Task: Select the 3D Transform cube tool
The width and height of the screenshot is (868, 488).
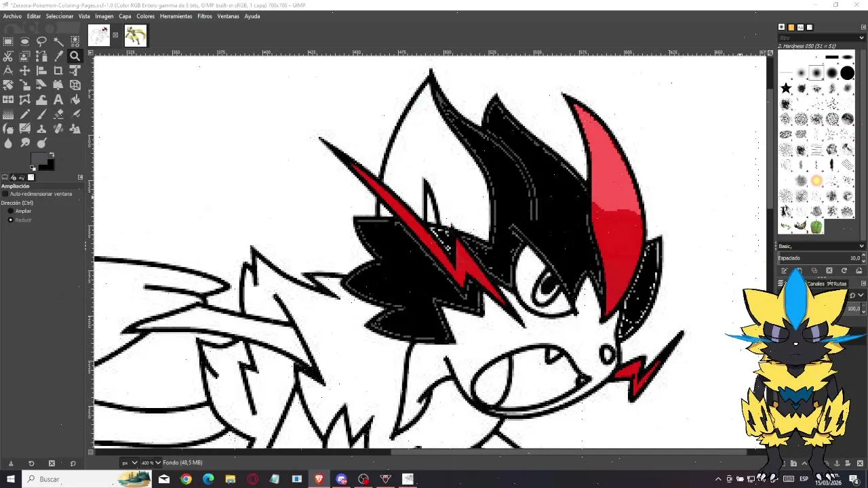Action: pos(75,85)
